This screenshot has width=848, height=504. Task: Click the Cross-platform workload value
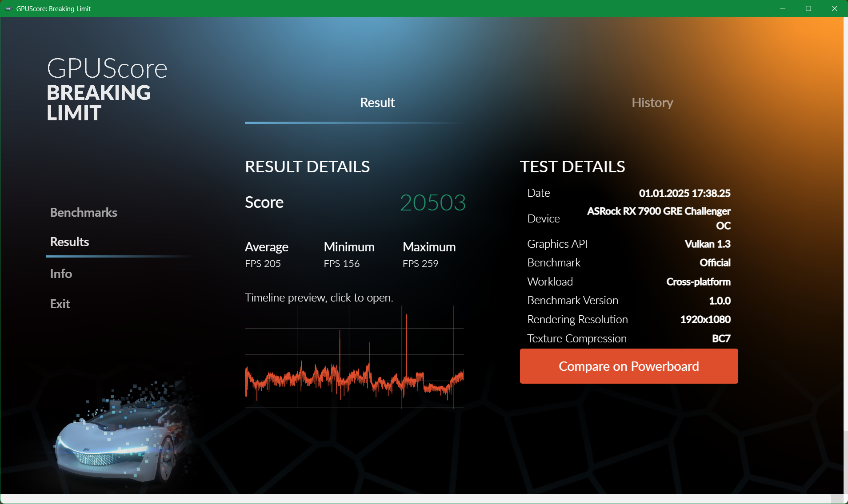698,282
